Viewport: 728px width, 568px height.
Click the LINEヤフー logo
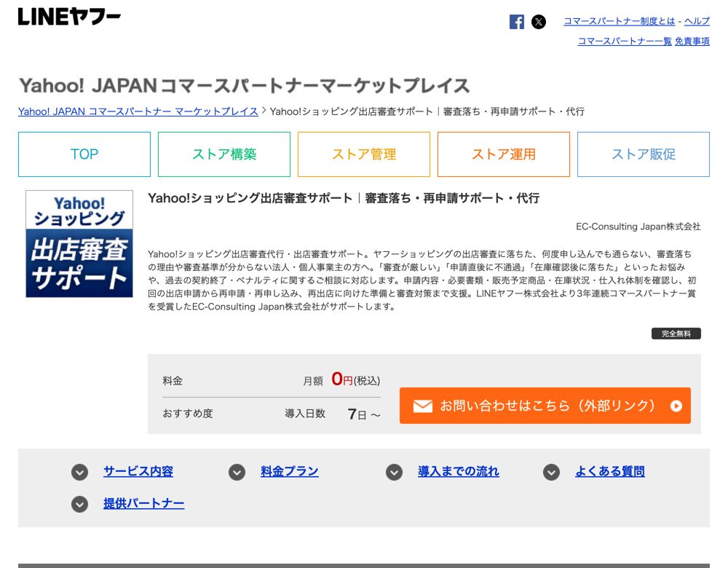click(69, 17)
